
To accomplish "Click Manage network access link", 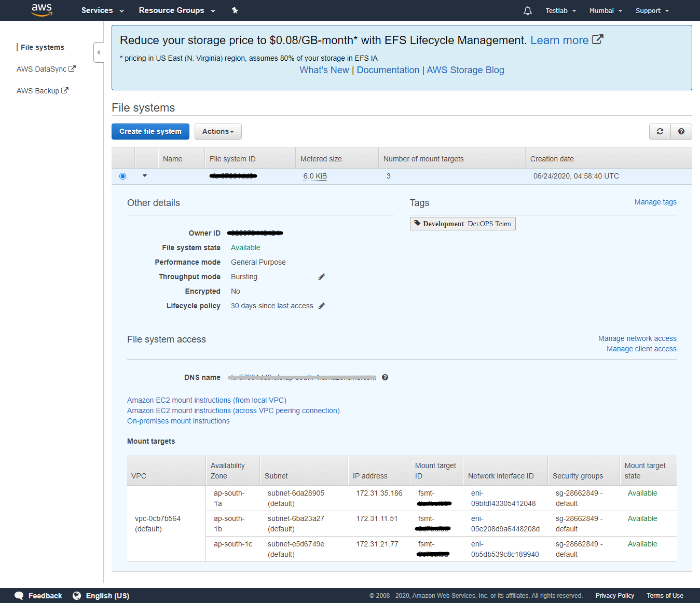I will point(637,338).
